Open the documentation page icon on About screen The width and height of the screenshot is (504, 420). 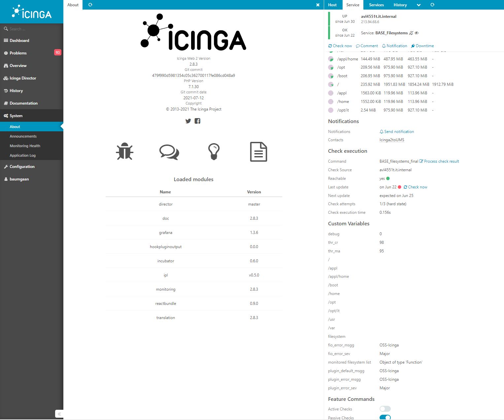click(x=258, y=152)
